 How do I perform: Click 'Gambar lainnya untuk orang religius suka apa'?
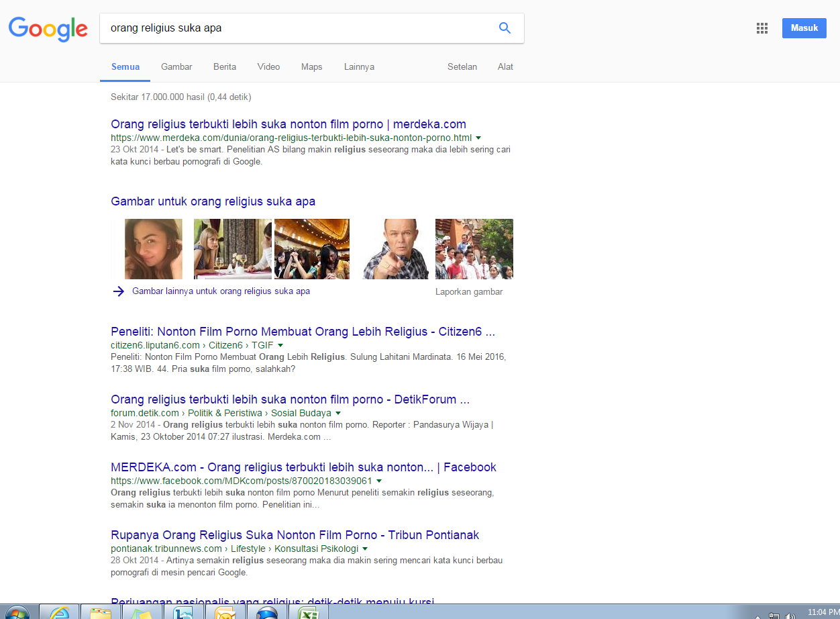click(x=221, y=291)
